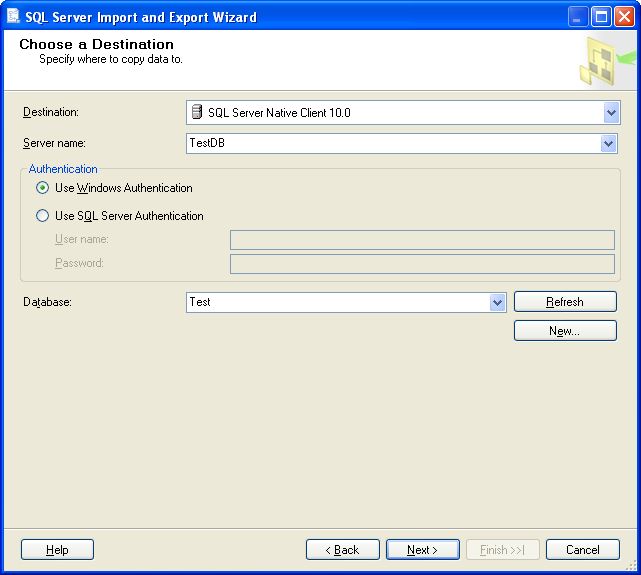Image resolution: width=641 pixels, height=575 pixels.
Task: Click the Refresh button
Action: coord(565,302)
